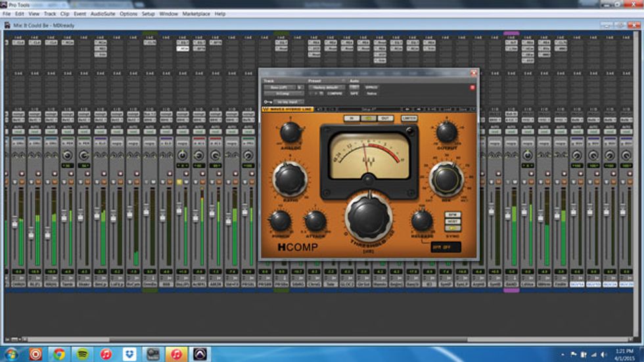Screen dimensions: 644x362
Task: Open the Options menu
Action: 128,14
